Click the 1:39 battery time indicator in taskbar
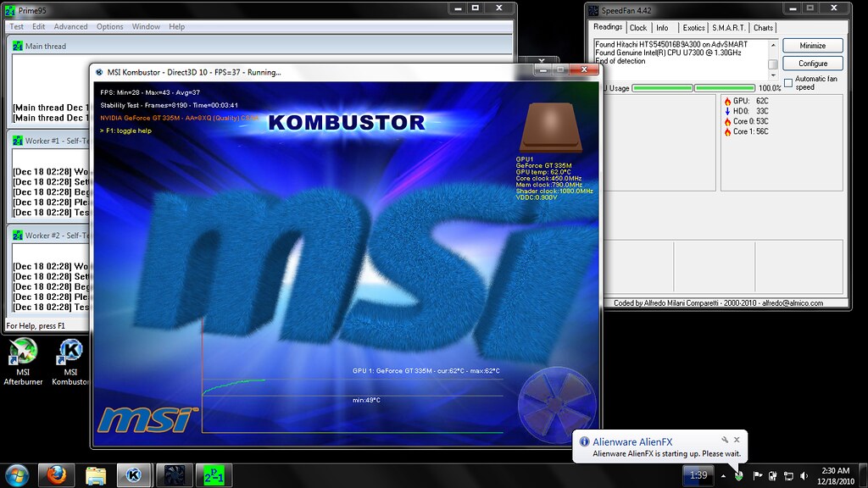The width and height of the screenshot is (868, 488). pos(698,474)
